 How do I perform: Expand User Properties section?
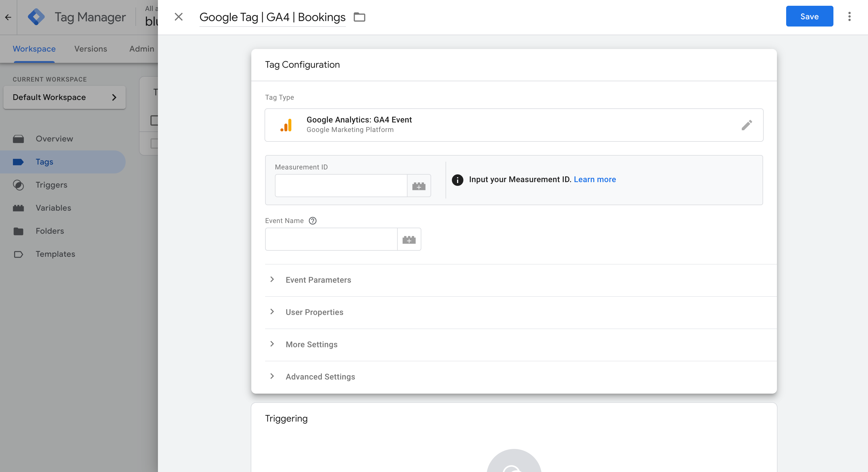click(520, 312)
